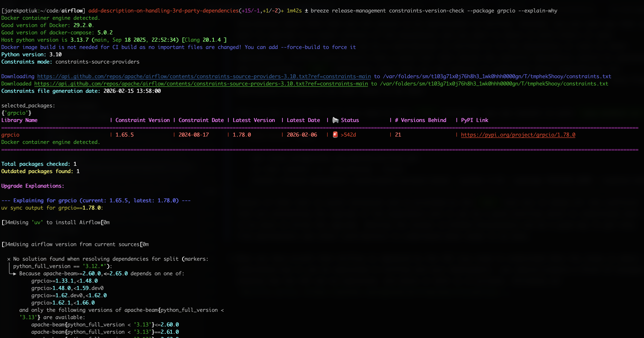
Task: Click the Outdated packages found count
Action: tap(40, 171)
